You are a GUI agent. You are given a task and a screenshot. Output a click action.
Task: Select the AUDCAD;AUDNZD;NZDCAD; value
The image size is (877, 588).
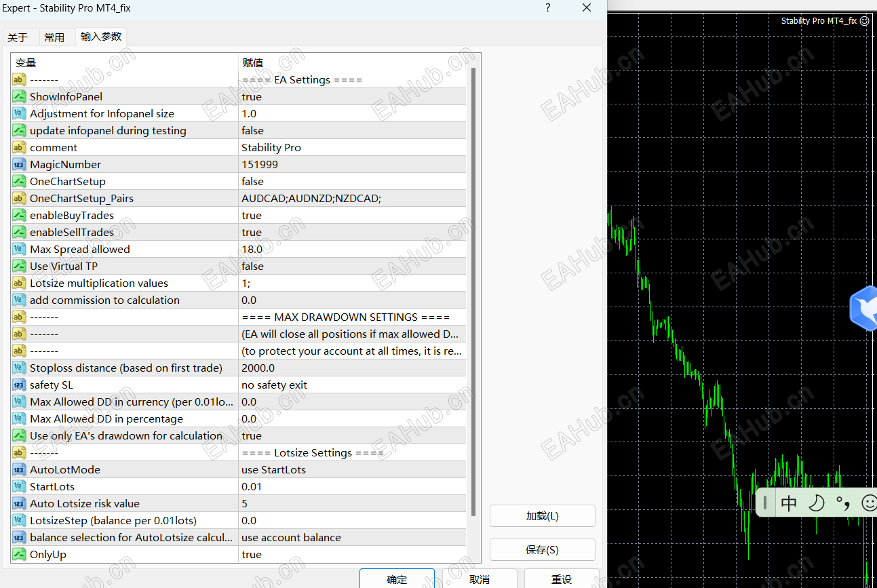pyautogui.click(x=311, y=198)
